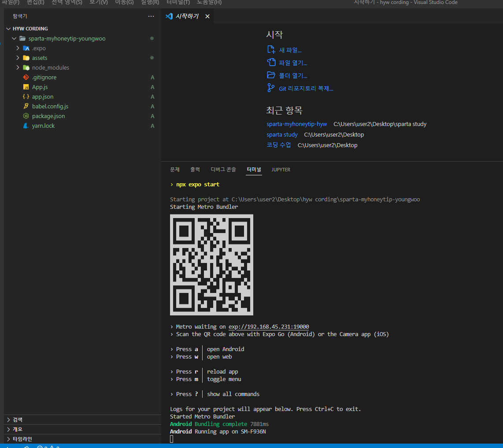Click the Expo QR code in terminal

212,265
